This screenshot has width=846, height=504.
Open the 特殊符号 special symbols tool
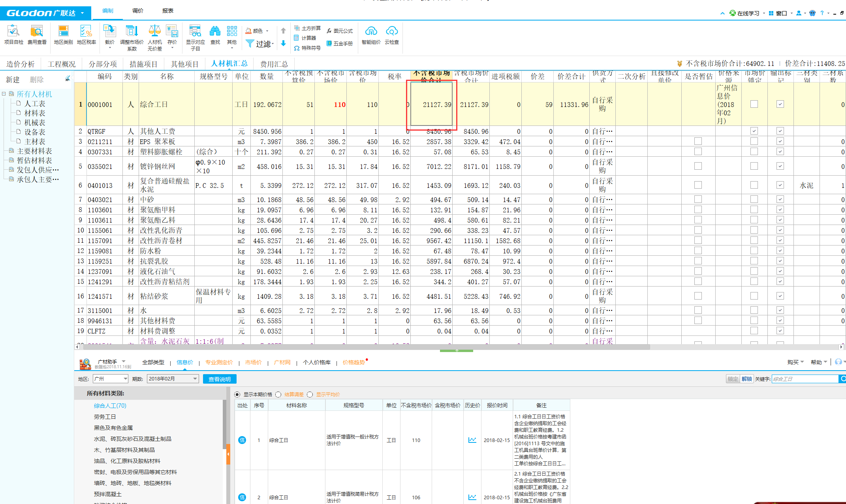pyautogui.click(x=307, y=48)
